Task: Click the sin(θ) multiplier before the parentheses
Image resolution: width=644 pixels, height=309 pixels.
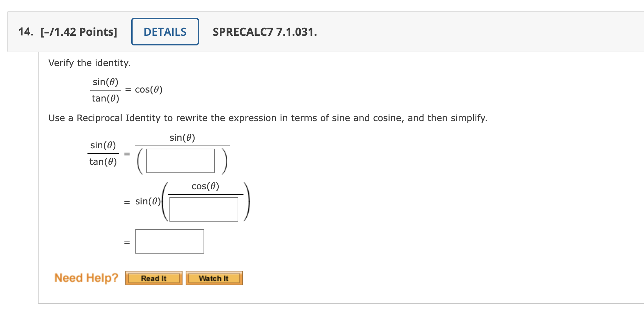Action: point(148,201)
